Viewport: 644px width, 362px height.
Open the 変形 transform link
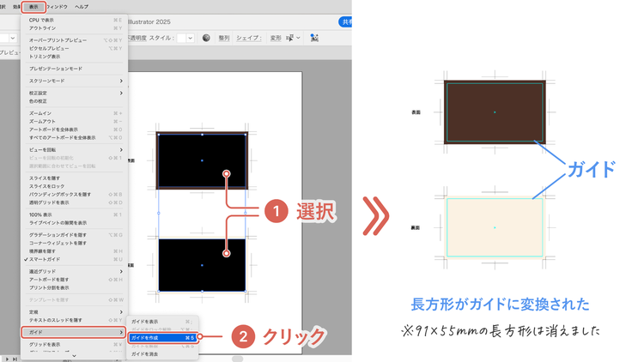point(276,38)
